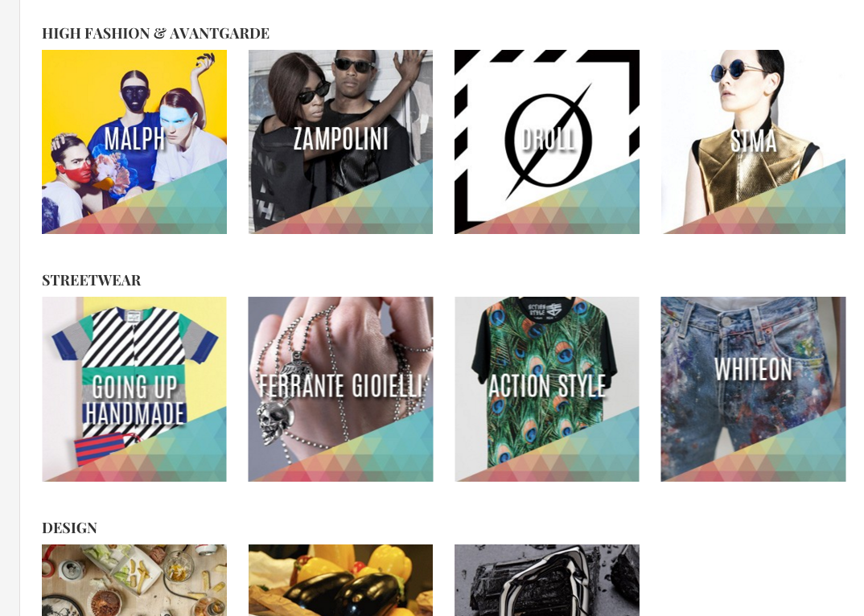Click the GOING UP HANDMADE title text
864x616 pixels.
tap(134, 400)
